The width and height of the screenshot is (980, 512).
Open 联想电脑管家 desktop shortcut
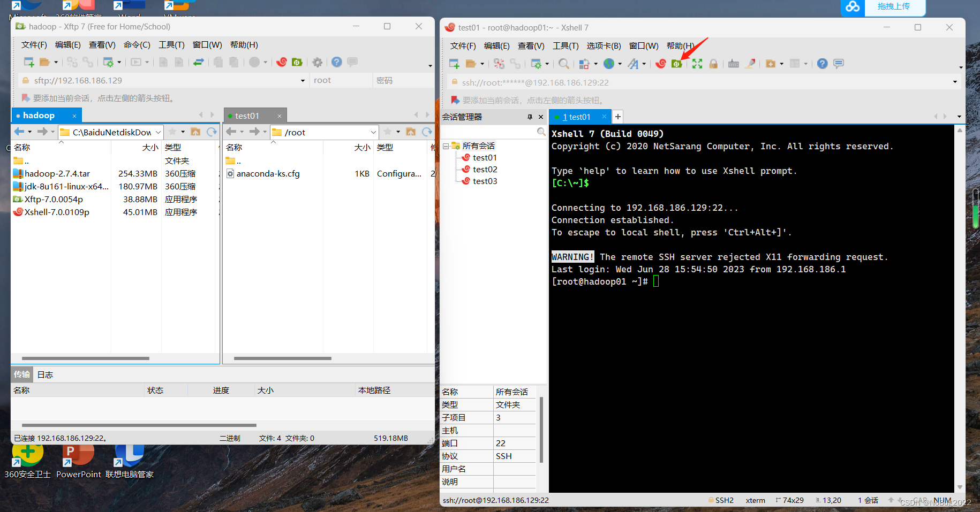click(x=129, y=461)
